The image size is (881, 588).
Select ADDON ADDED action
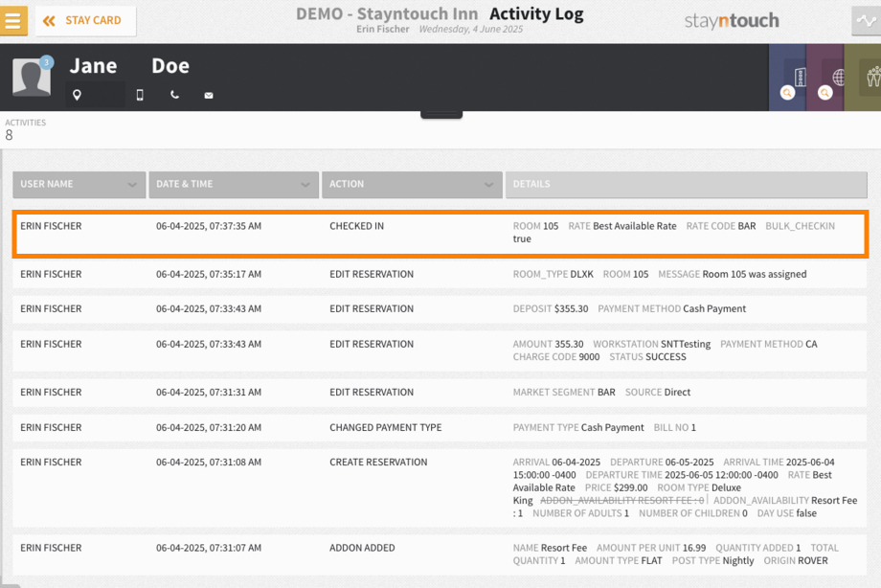coord(362,548)
